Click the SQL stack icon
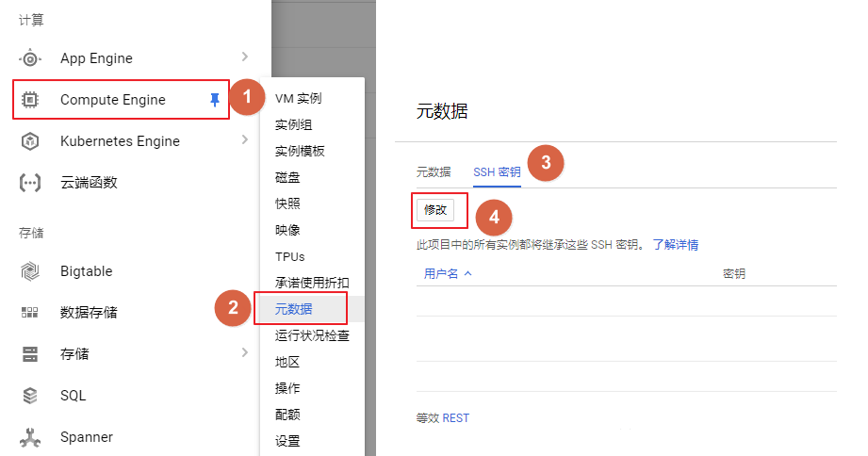The width and height of the screenshot is (868, 456). pyautogui.click(x=30, y=396)
